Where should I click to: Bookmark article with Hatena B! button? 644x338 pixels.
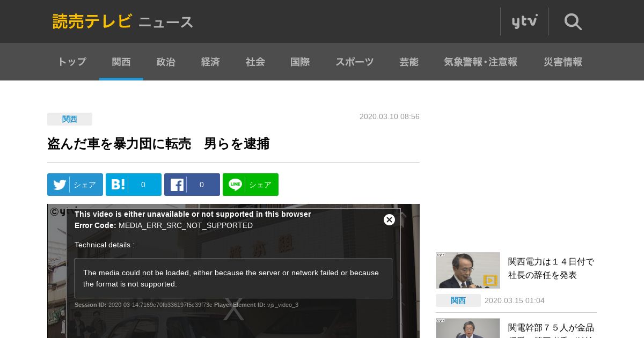pos(134,185)
